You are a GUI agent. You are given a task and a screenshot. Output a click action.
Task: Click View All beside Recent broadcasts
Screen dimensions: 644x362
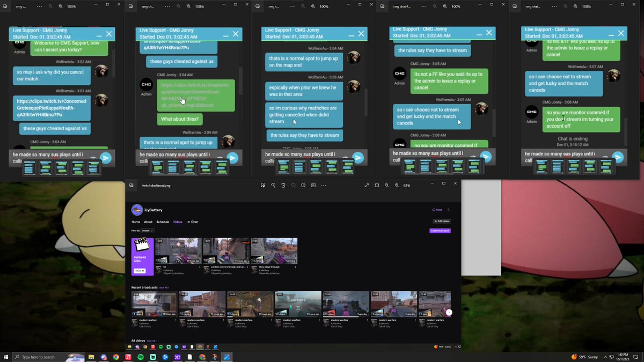pos(164,287)
